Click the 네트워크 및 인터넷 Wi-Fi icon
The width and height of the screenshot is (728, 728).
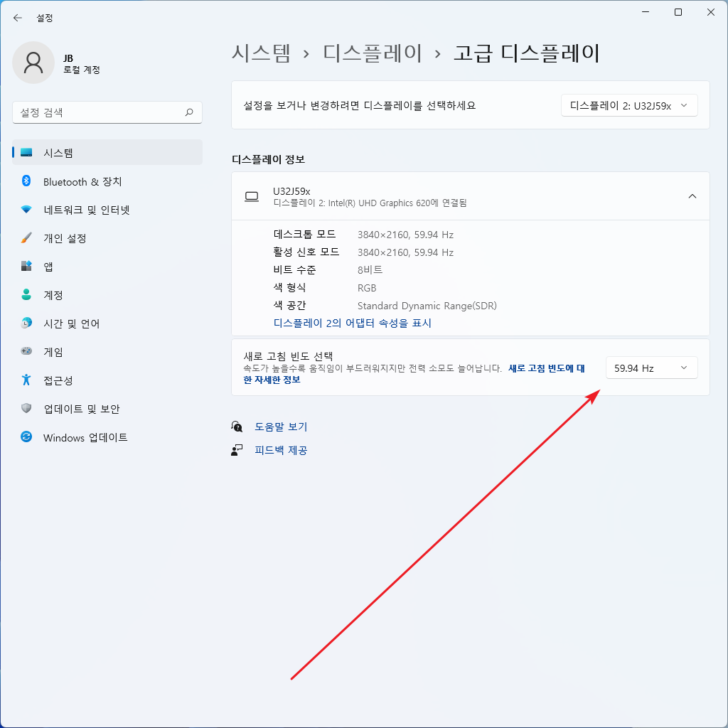(x=26, y=210)
